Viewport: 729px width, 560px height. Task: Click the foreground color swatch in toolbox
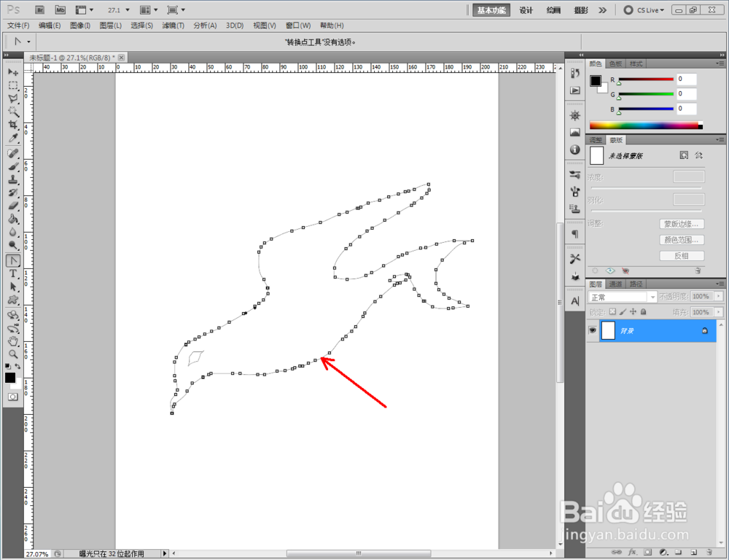9,377
